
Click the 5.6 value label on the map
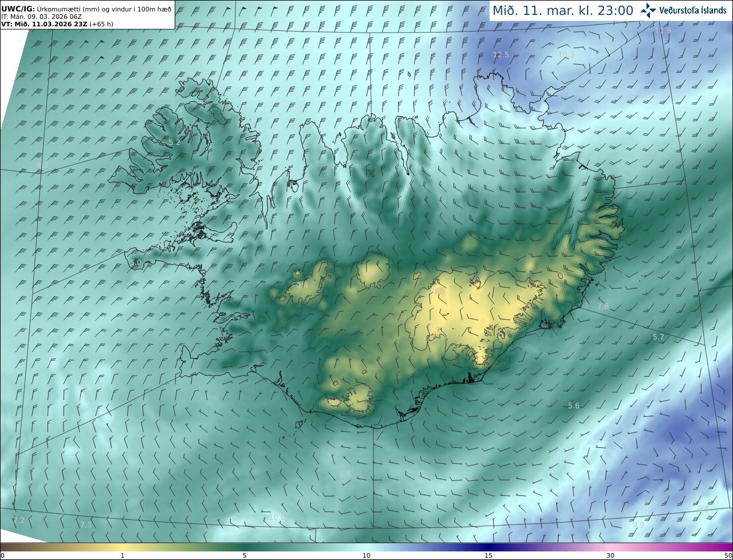tap(574, 405)
